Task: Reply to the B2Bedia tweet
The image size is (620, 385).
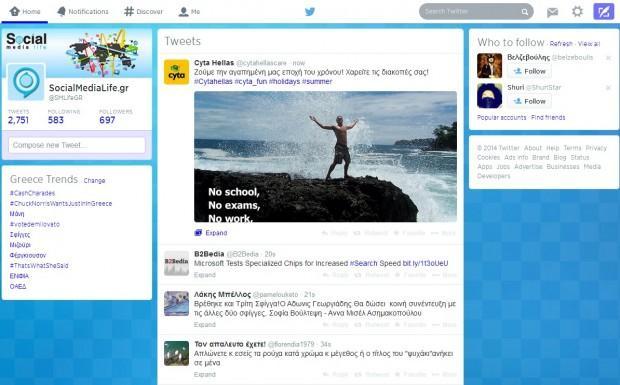Action: [x=335, y=275]
